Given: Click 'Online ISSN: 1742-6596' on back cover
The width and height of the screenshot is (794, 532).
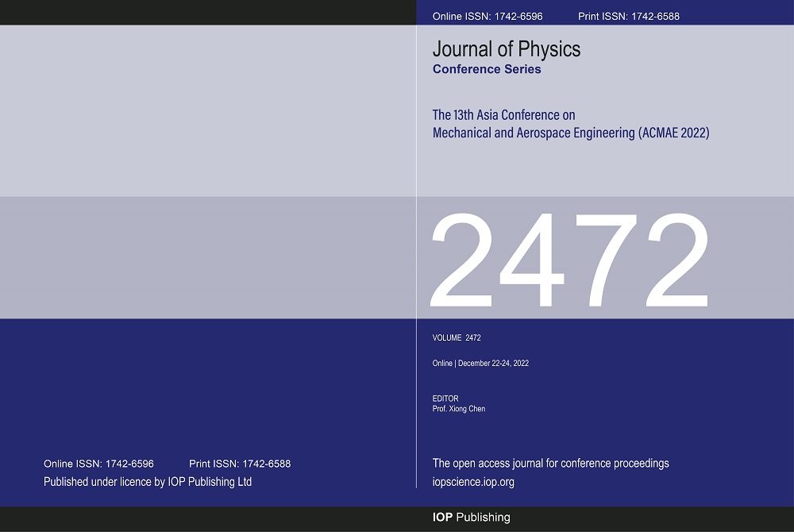Looking at the screenshot, I should coord(98,464).
